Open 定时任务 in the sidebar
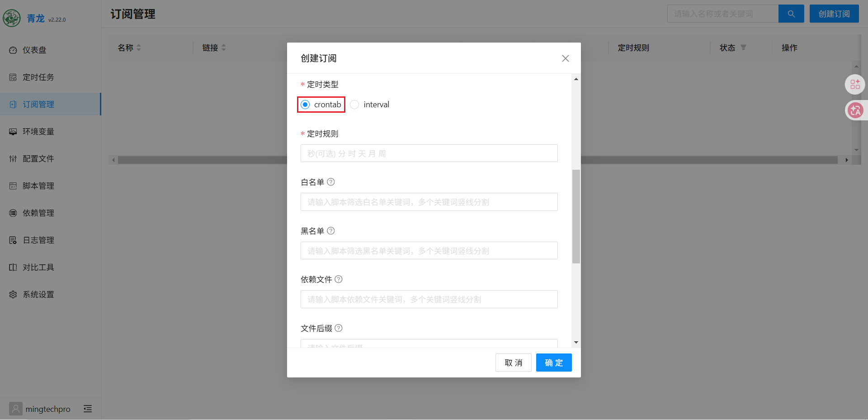This screenshot has height=420, width=868. pos(51,77)
